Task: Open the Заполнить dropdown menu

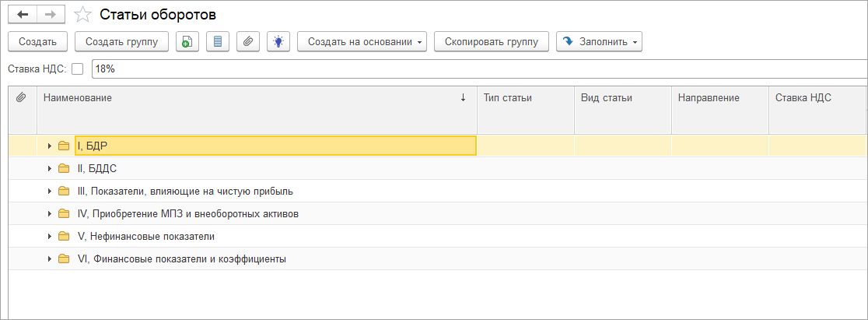Action: click(598, 41)
